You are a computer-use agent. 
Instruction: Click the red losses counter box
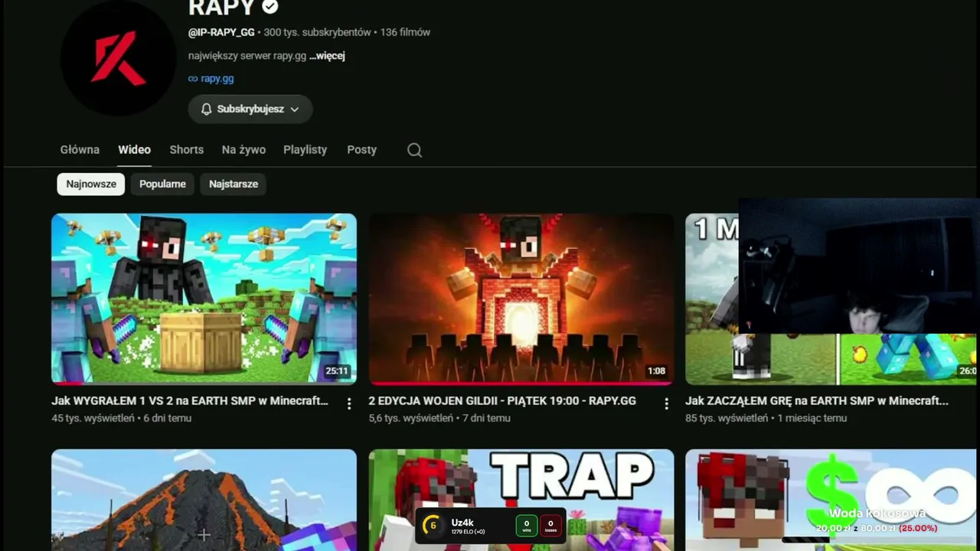(550, 526)
